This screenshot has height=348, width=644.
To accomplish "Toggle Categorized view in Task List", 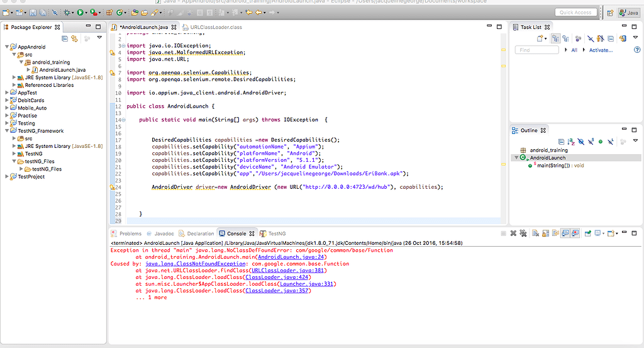I will coord(556,38).
